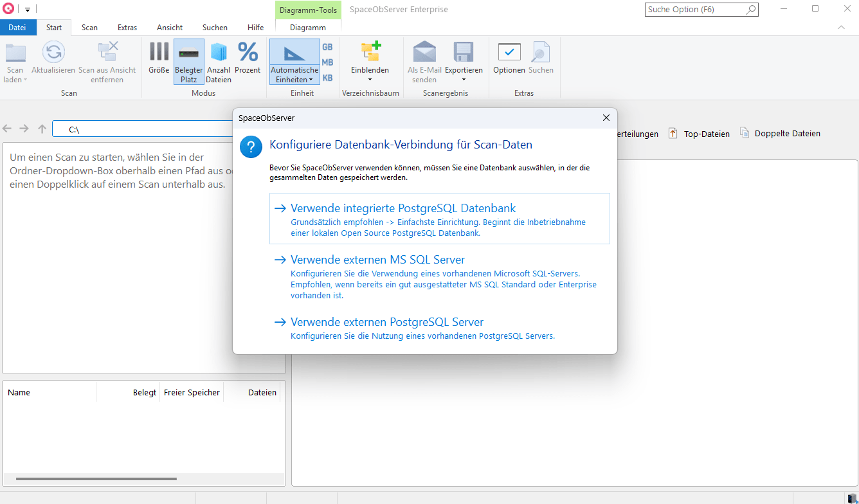The image size is (859, 504).
Task: Set unit to GB
Action: (x=327, y=47)
